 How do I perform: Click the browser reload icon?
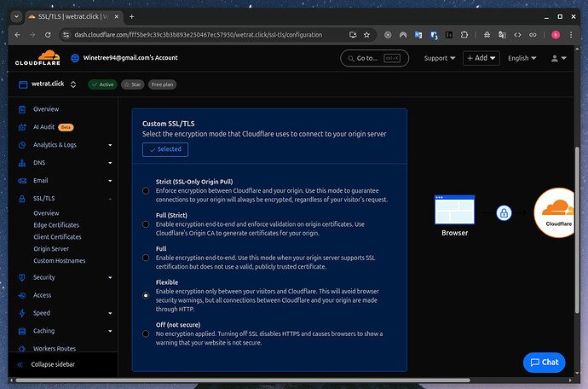click(x=48, y=35)
